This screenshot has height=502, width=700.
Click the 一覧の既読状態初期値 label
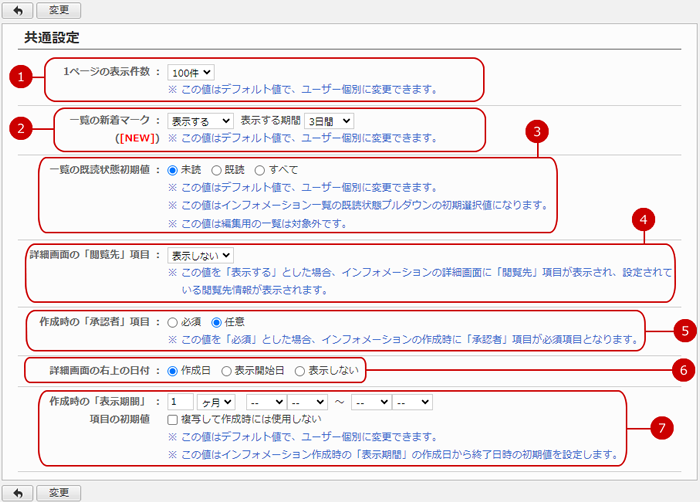pos(100,170)
